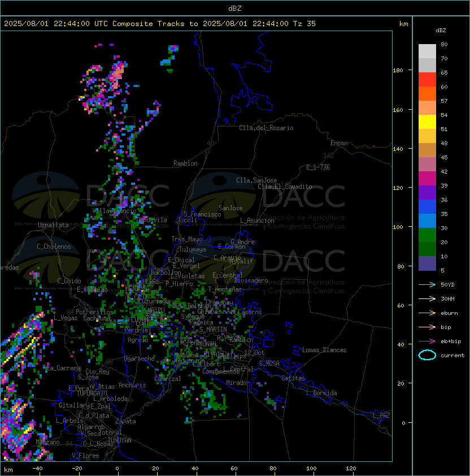Click the 'Cacheuta' map label
The height and width of the screenshot is (476, 470).
pos(97,318)
